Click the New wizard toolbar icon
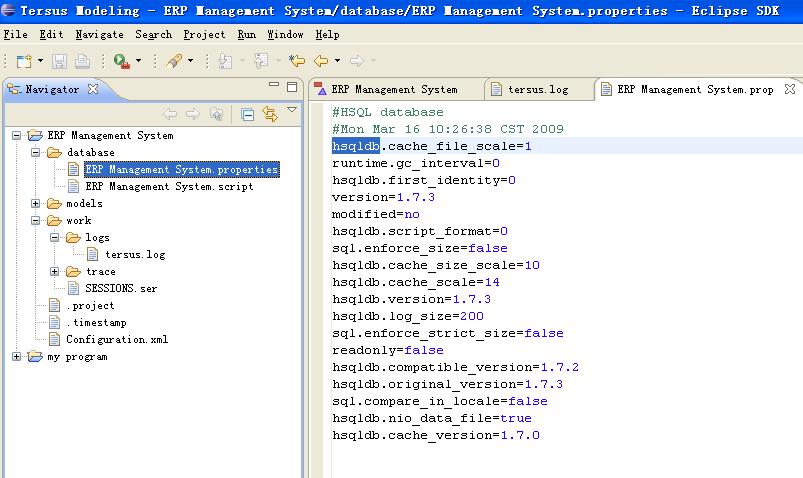Screen dimensions: 803x478 coord(22,61)
